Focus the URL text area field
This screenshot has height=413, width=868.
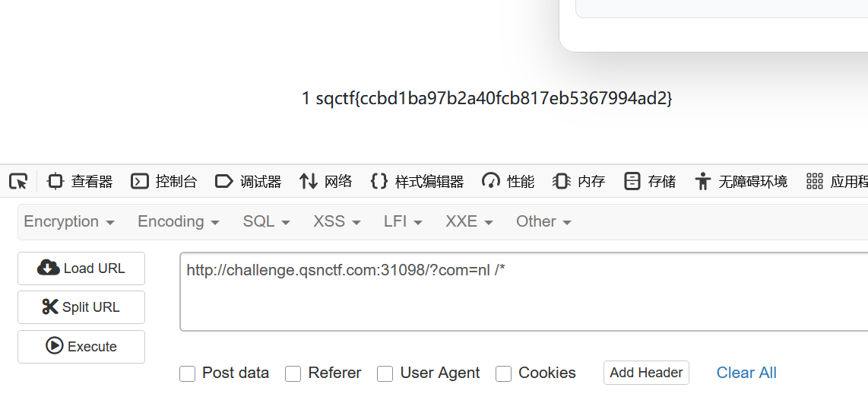point(524,292)
